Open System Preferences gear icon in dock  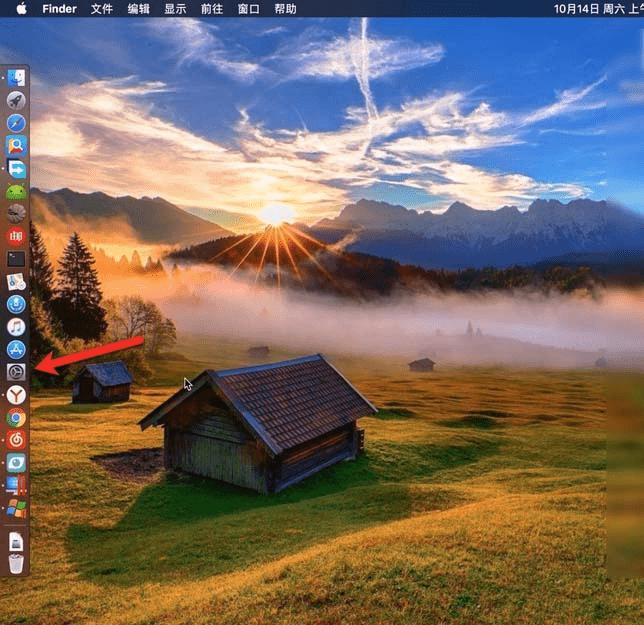pos(16,372)
